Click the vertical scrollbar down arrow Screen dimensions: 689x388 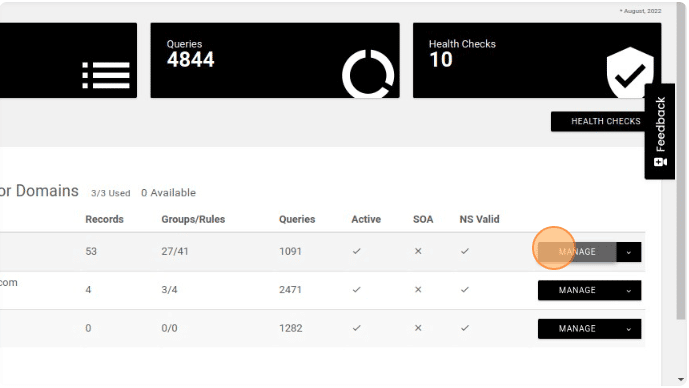coord(681,379)
